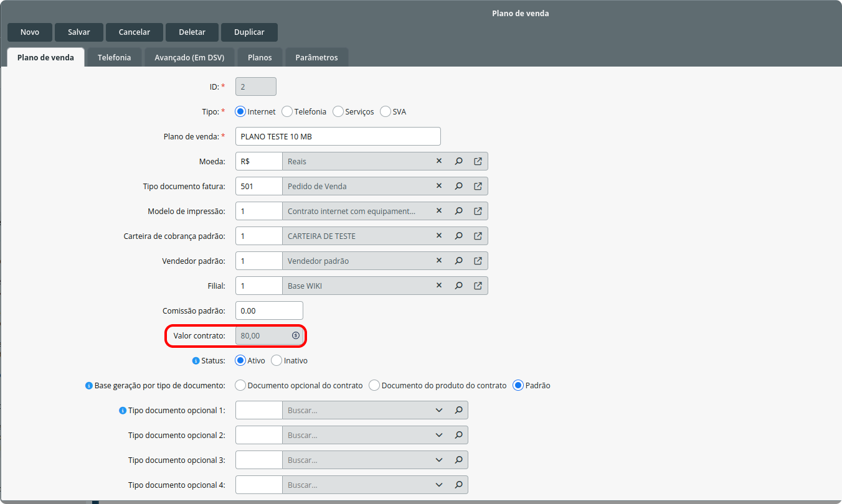Viewport: 842px width, 504px height.
Task: Select SVA radio option
Action: pos(386,111)
